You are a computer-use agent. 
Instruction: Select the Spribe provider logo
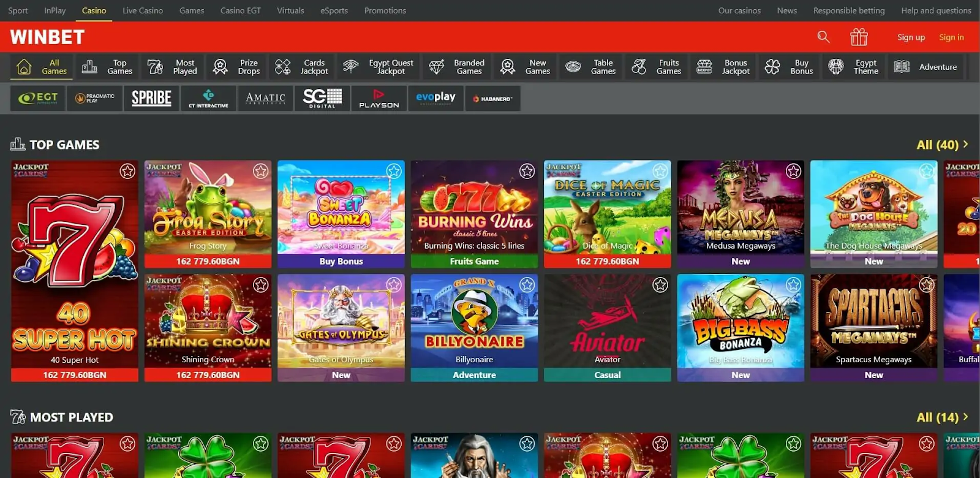pyautogui.click(x=151, y=98)
